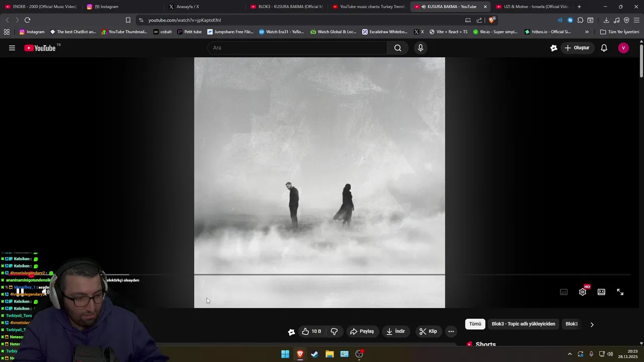Open the hitbox.io bookmark

(547, 32)
